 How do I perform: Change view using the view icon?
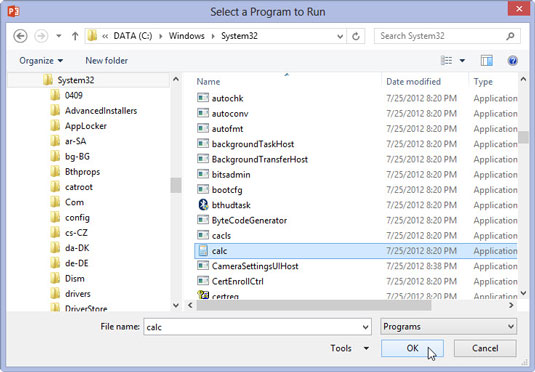pos(446,60)
